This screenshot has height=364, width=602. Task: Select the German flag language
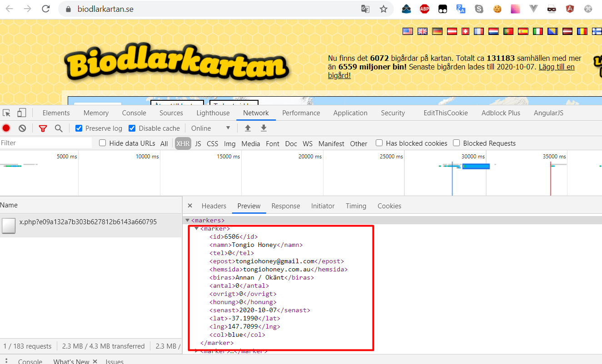click(x=437, y=31)
